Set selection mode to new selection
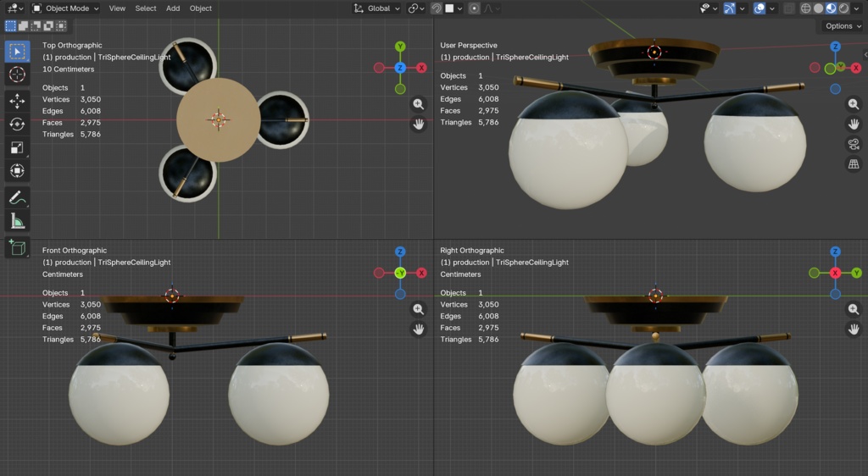 (10, 25)
